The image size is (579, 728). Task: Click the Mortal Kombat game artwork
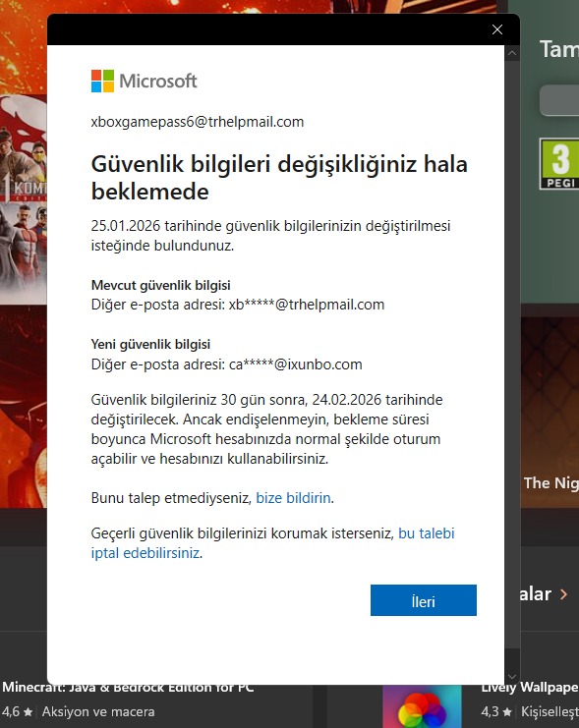point(24,199)
